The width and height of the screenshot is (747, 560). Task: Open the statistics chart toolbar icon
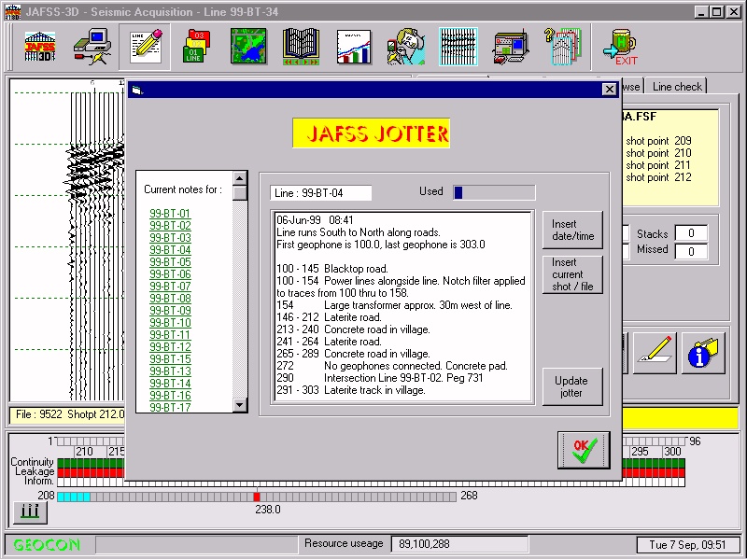pyautogui.click(x=354, y=47)
